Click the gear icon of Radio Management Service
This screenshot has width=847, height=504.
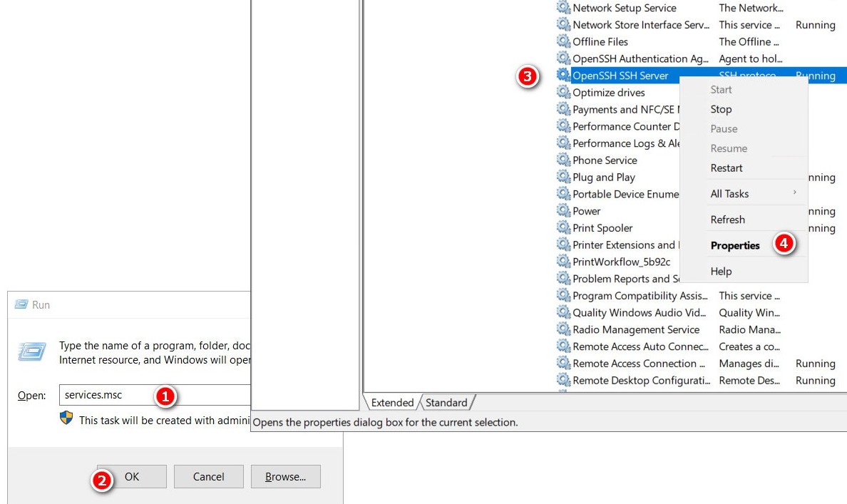click(563, 329)
